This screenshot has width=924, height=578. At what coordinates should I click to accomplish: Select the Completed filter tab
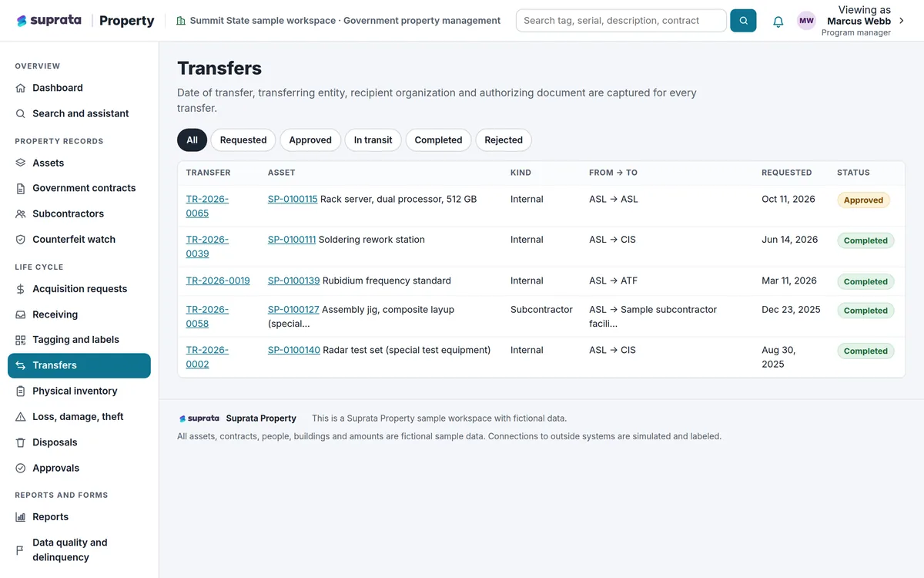click(x=438, y=140)
